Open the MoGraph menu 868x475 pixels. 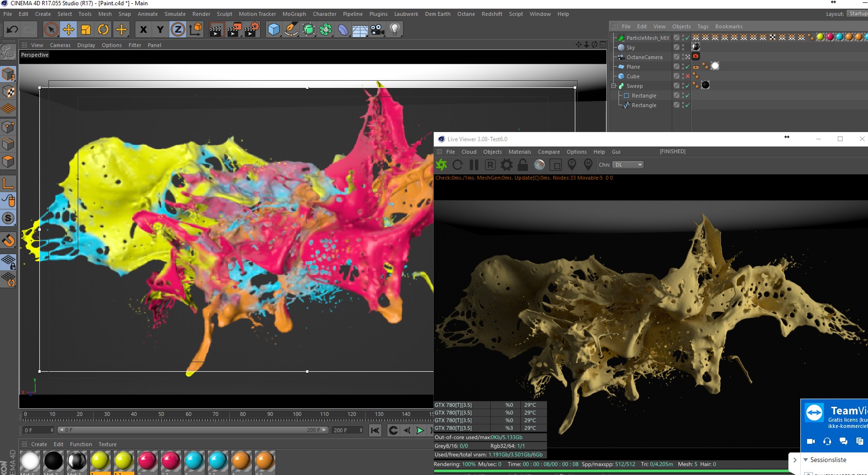coord(294,14)
